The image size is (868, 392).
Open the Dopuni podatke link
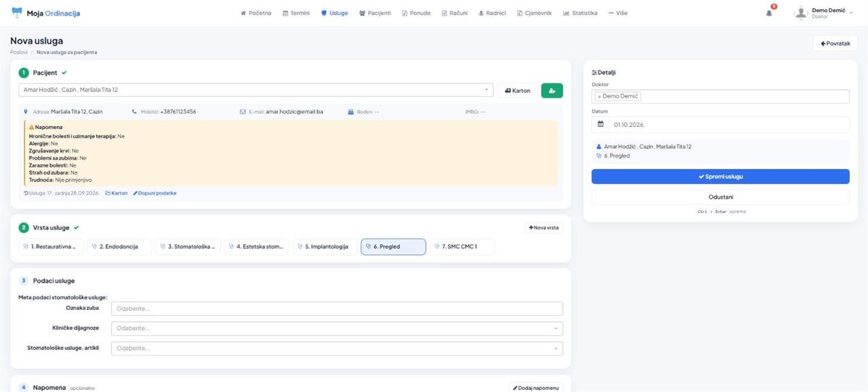click(x=155, y=193)
